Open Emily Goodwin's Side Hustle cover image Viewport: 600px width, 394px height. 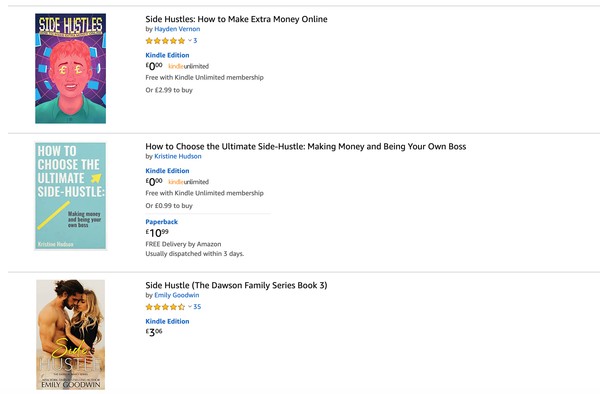(70, 335)
